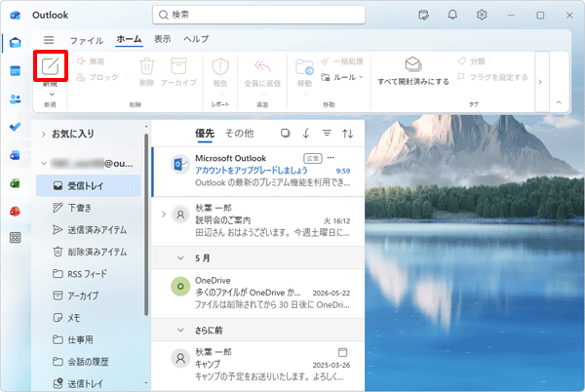Screen dimensions: 585x392
Task: Select Deleted Items (削除済みアイテム) folder
Action: [x=89, y=252]
